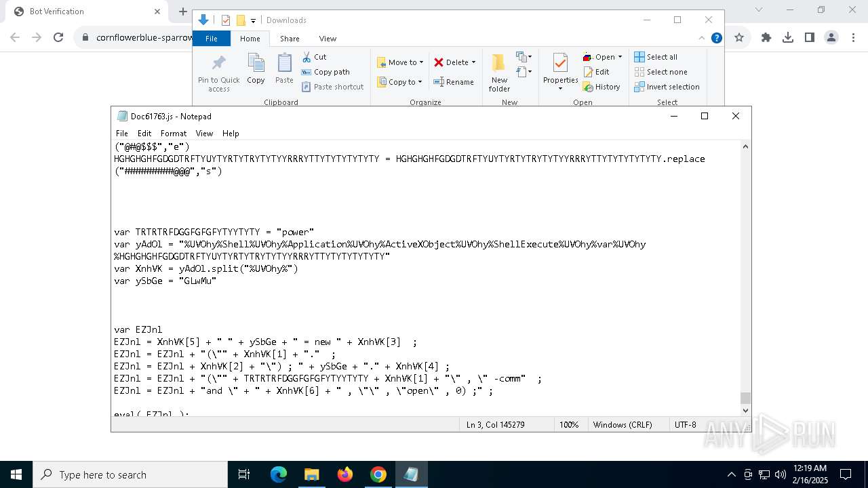Open Customize Quick Access Toolbar dropdown
Screen dimensions: 868x488
pyautogui.click(x=253, y=20)
